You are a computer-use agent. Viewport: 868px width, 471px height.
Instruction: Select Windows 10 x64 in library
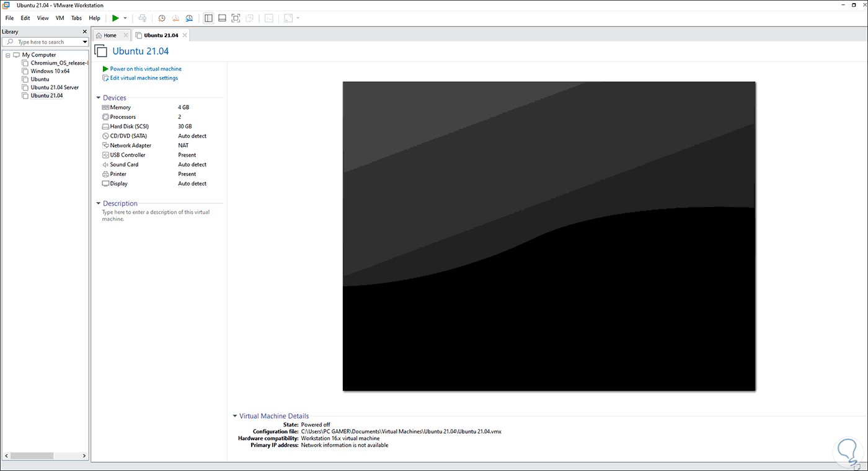[x=50, y=71]
